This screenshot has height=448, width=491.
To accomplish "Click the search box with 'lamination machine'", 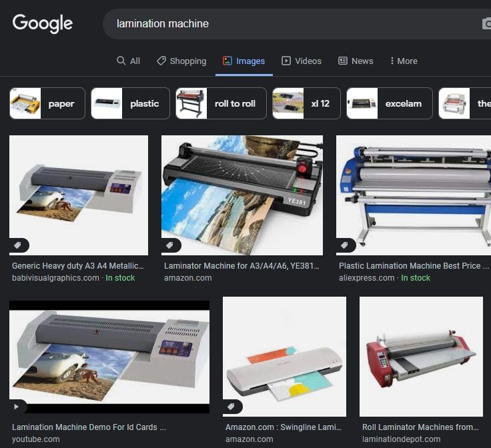I will 297,24.
